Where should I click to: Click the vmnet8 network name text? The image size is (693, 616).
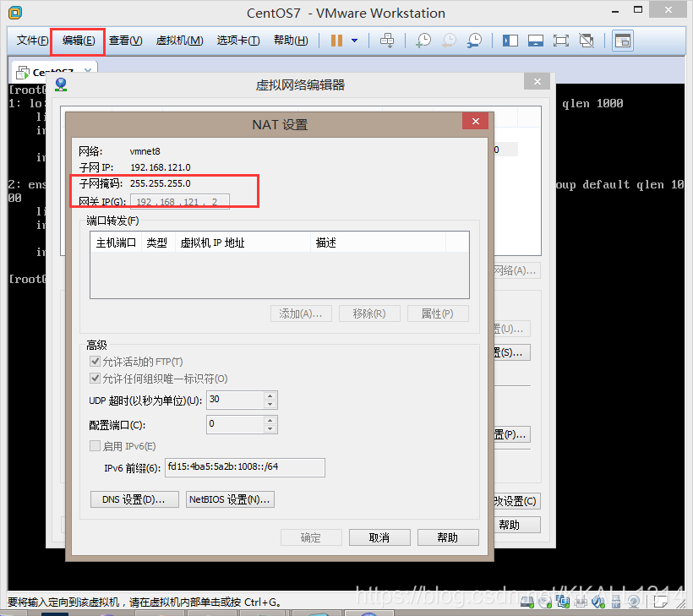[x=145, y=151]
